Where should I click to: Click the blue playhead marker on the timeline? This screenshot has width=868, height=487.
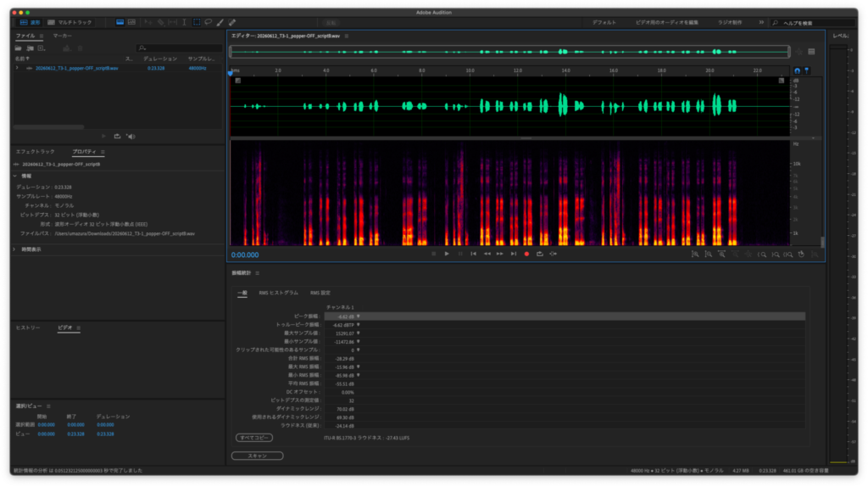click(231, 73)
